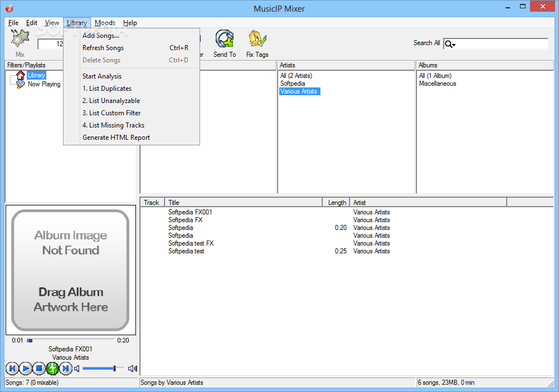Click the Artists column header
This screenshot has width=559, height=392.
click(346, 65)
